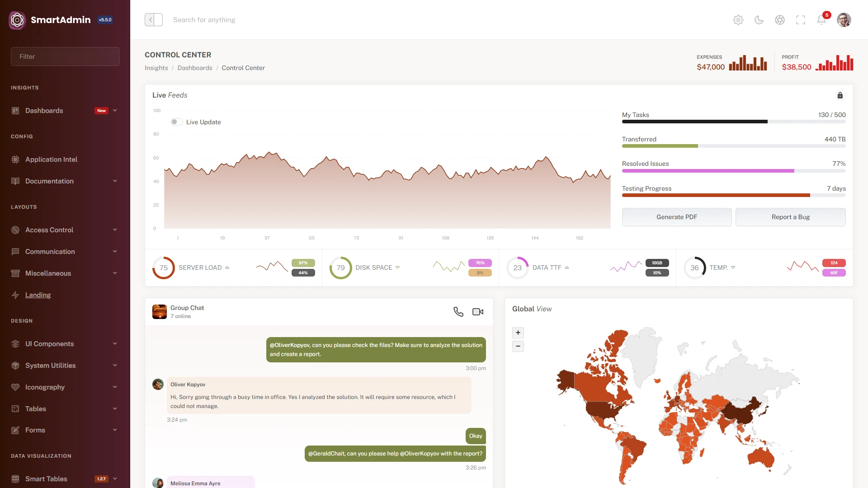
Task: Expand the Forms chevron
Action: click(115, 430)
